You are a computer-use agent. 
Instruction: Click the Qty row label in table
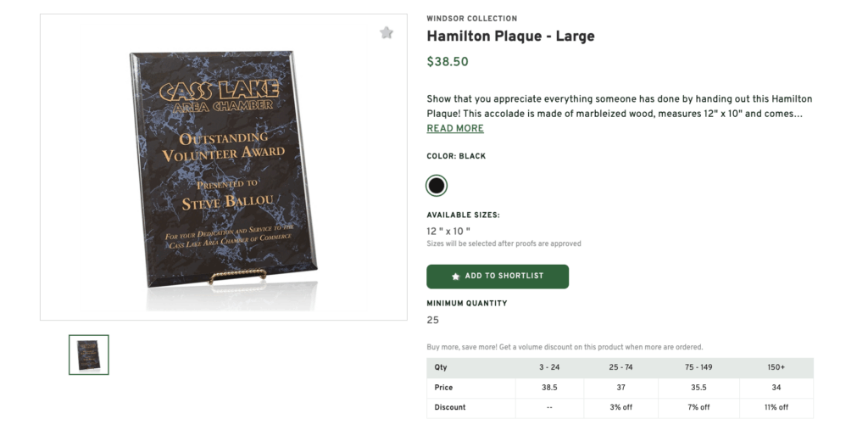[x=441, y=368]
